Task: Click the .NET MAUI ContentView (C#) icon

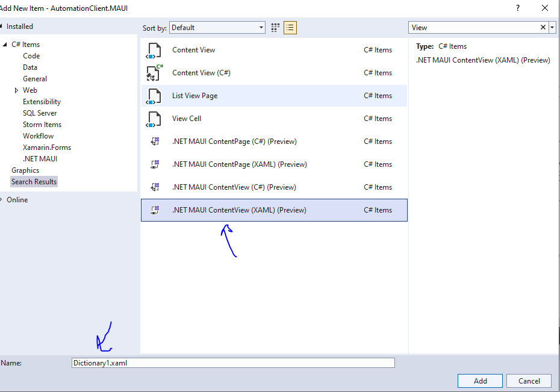Action: click(155, 187)
